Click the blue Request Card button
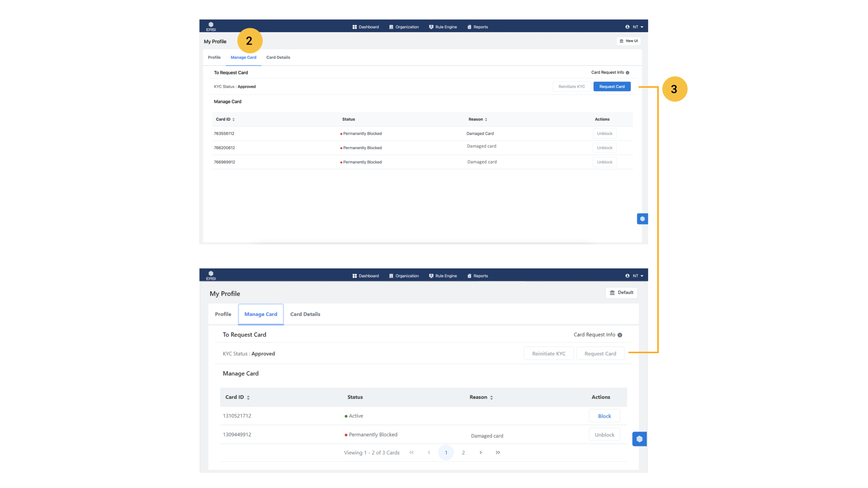Screen dimensions: 868x488 click(x=612, y=86)
